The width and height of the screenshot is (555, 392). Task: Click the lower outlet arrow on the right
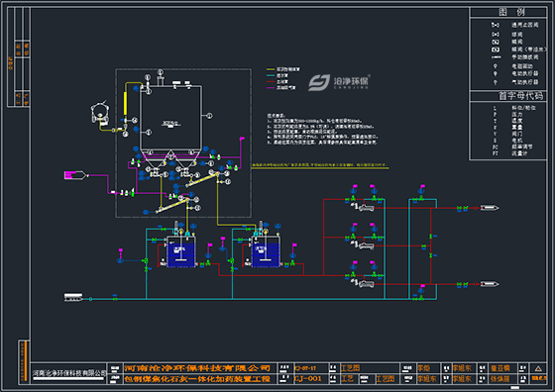tap(490, 284)
